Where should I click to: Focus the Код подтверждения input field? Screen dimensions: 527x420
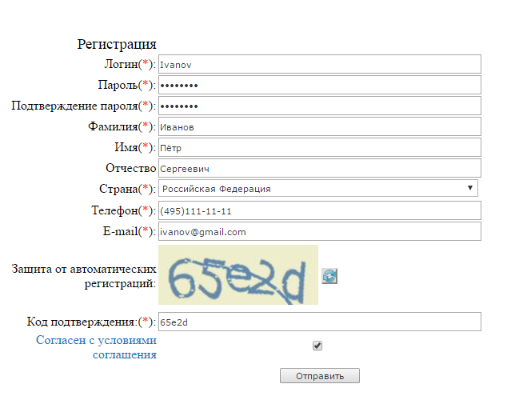point(319,322)
